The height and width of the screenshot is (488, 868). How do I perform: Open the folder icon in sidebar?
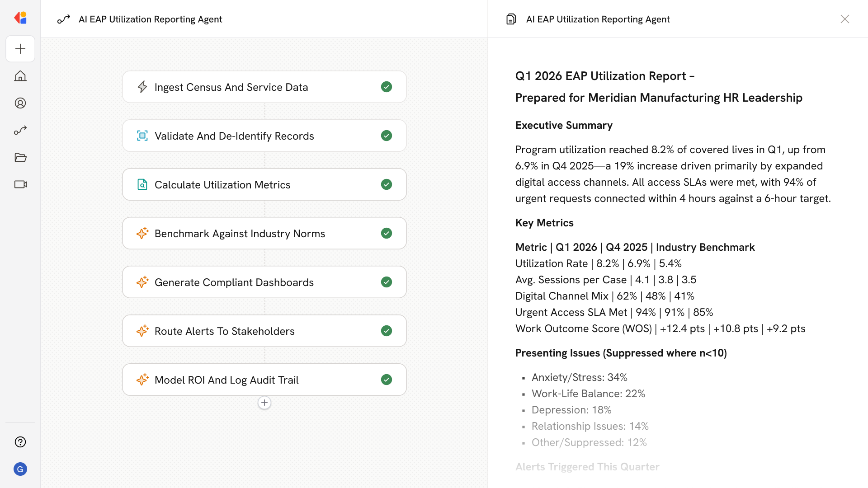pos(20,157)
